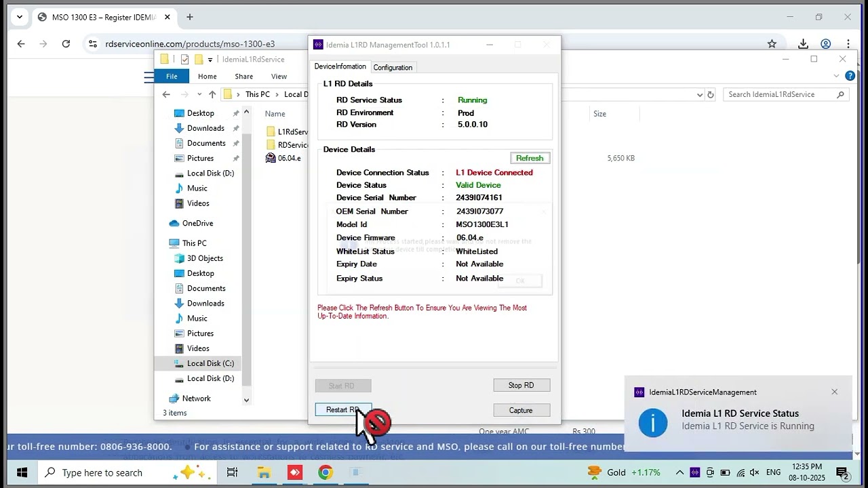Click the Properties quick access icon in Explorer
The height and width of the screenshot is (488, 868).
pos(184,60)
